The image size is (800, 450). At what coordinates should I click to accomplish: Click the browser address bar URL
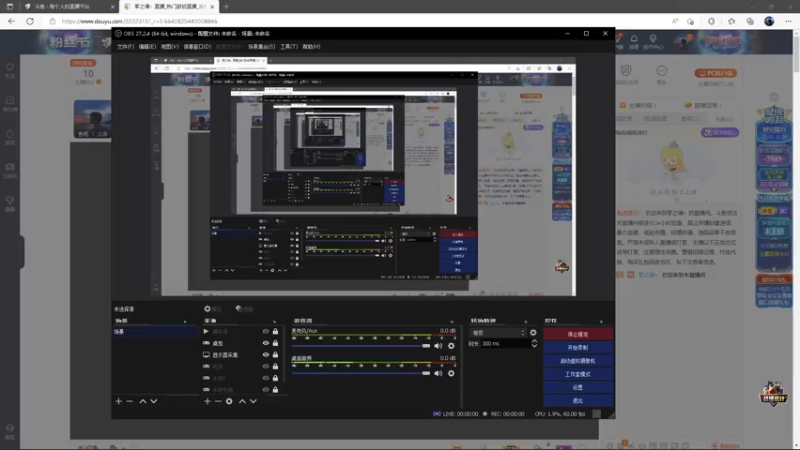coord(139,21)
